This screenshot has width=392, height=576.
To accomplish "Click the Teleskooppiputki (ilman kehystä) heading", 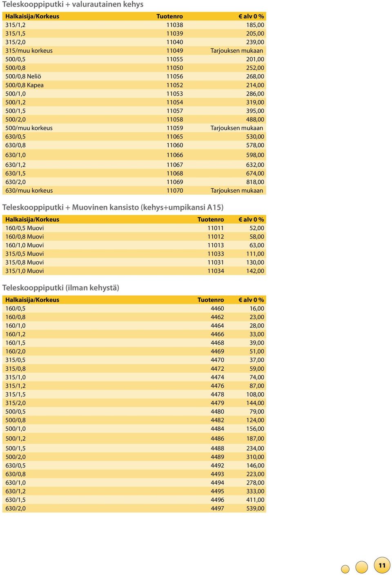I will pyautogui.click(x=61, y=288).
